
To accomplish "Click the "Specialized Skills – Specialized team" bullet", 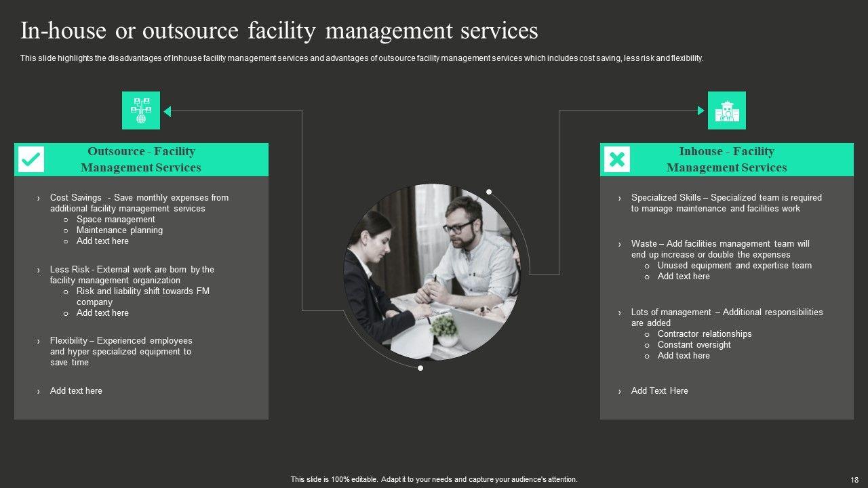I will point(726,203).
